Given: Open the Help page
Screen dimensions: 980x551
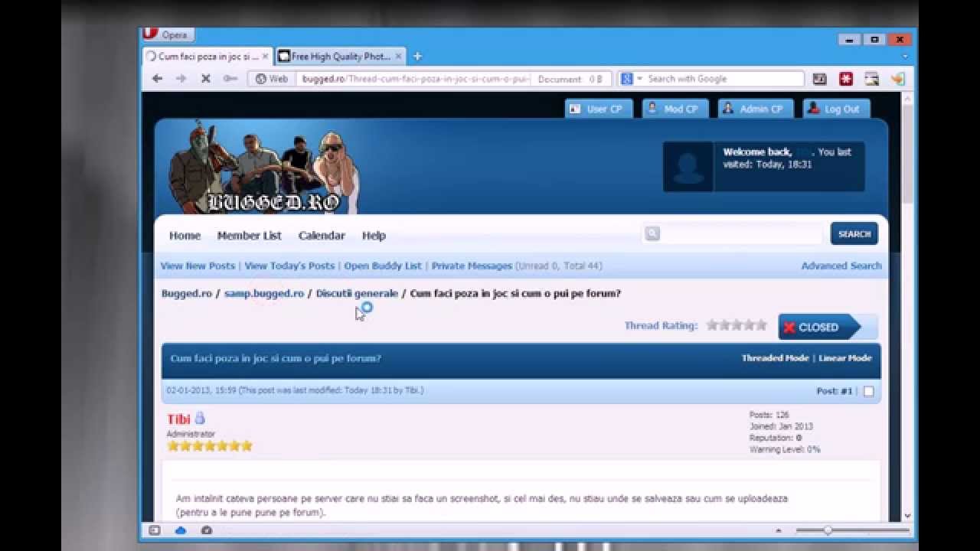Looking at the screenshot, I should click(x=374, y=236).
